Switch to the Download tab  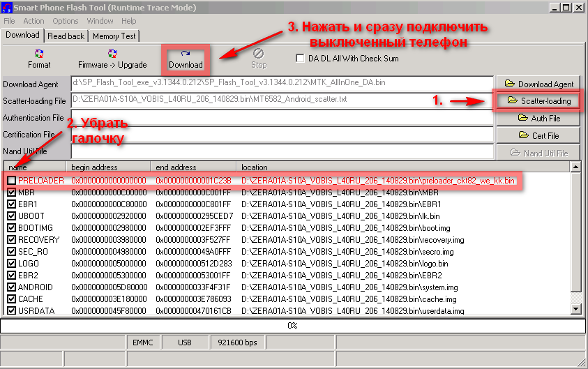pos(22,36)
